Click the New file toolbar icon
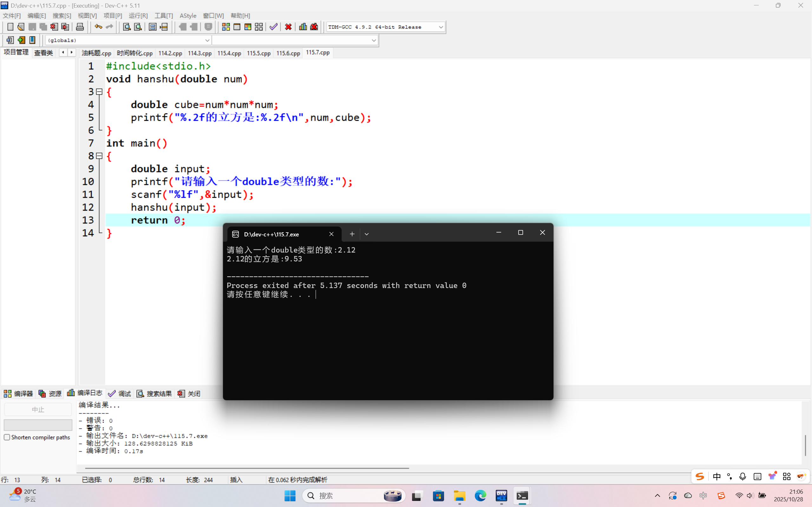Screen dimensions: 812x507 10,27
